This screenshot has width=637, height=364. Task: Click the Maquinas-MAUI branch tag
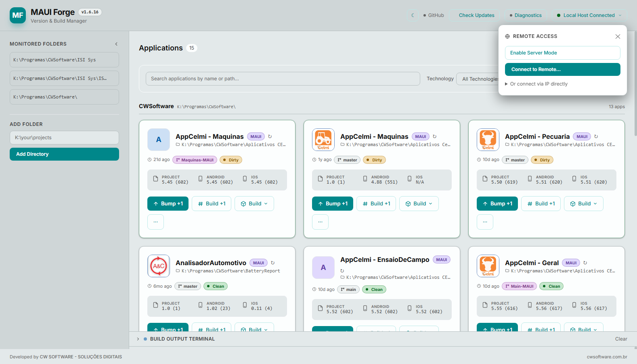pos(195,160)
